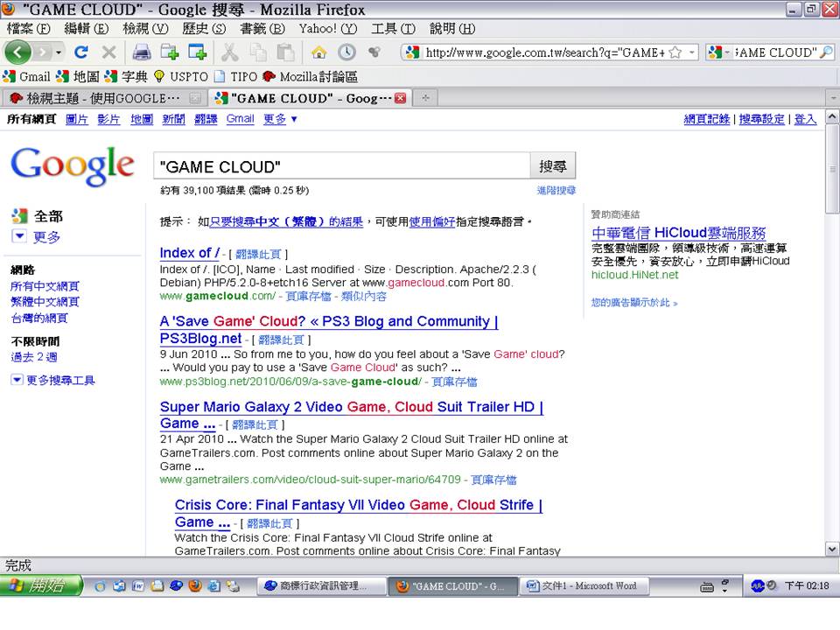Click the Google logo
840x630 pixels.
[73, 165]
